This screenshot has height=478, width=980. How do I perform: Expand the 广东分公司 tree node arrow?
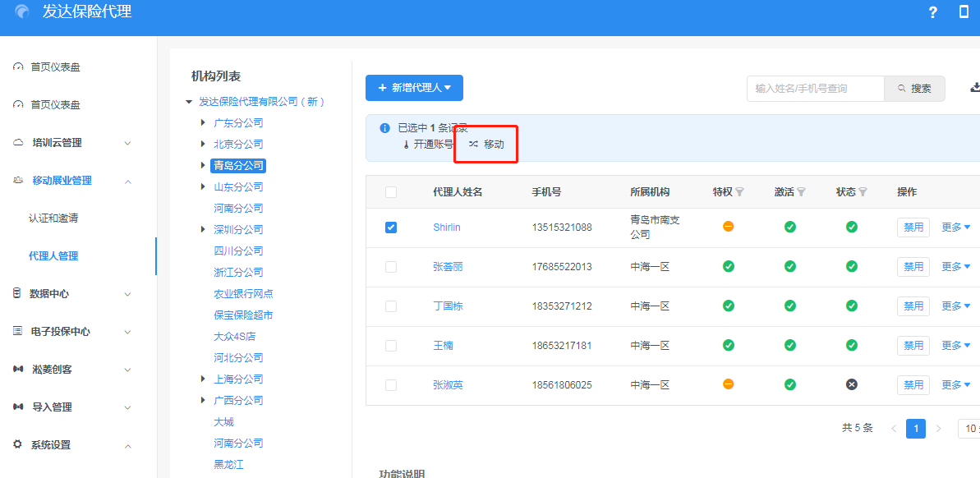203,123
